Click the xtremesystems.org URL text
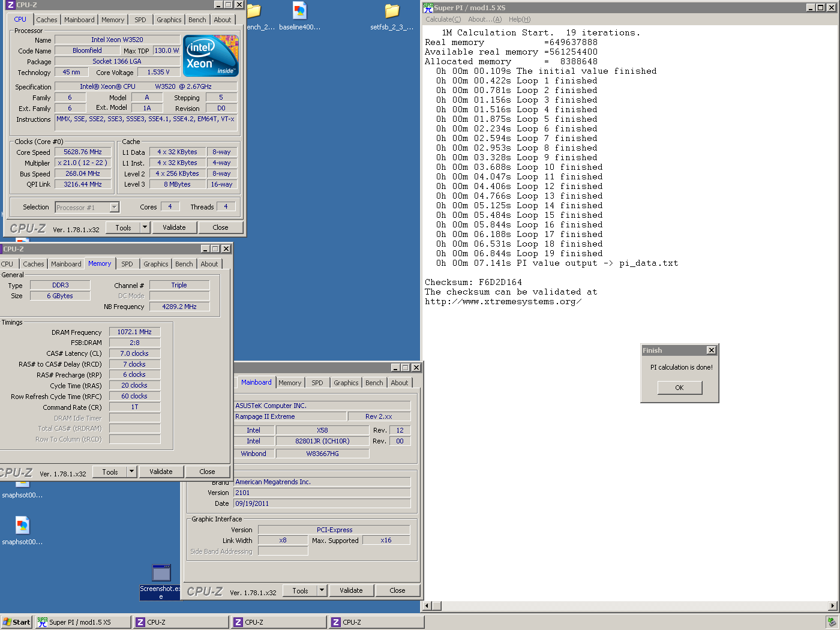840x630 pixels. [503, 301]
